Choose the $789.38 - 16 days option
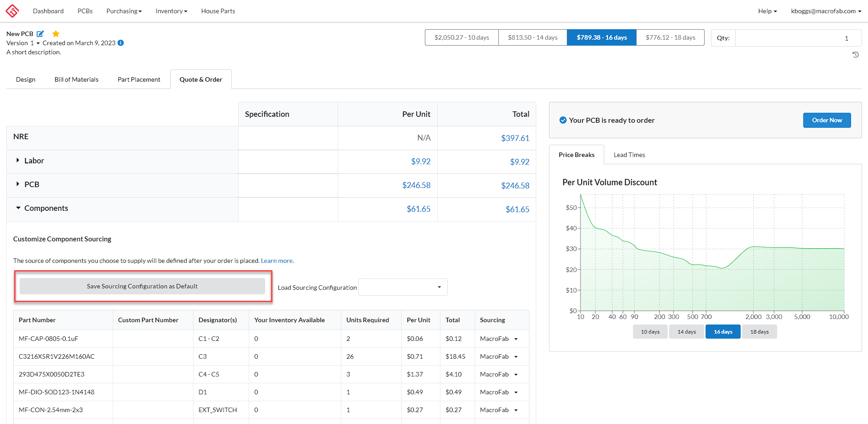The image size is (868, 424). click(x=601, y=37)
